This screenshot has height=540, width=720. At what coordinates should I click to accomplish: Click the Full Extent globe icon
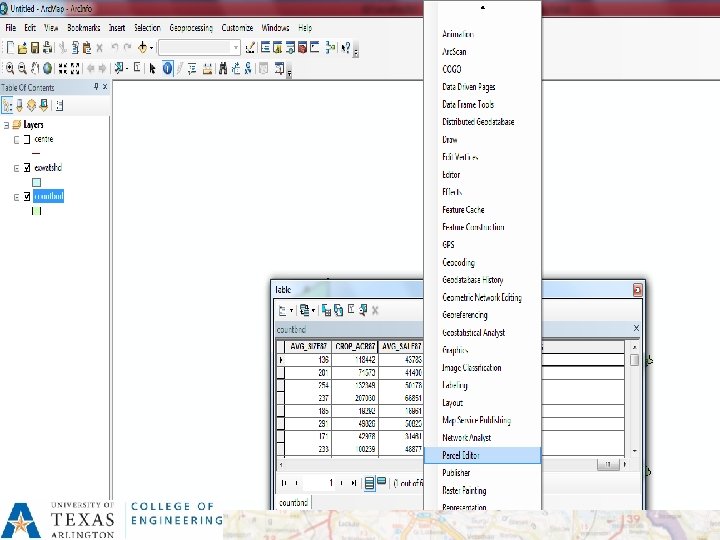click(x=47, y=68)
